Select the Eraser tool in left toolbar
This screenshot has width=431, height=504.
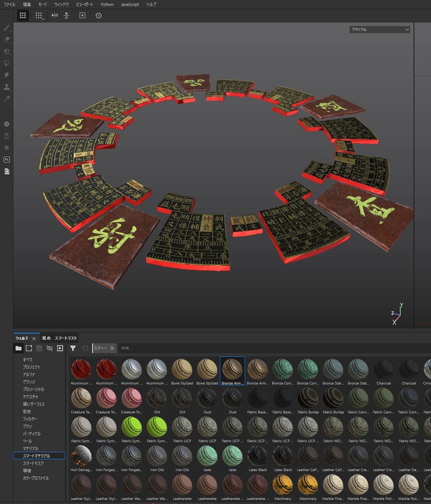(7, 40)
